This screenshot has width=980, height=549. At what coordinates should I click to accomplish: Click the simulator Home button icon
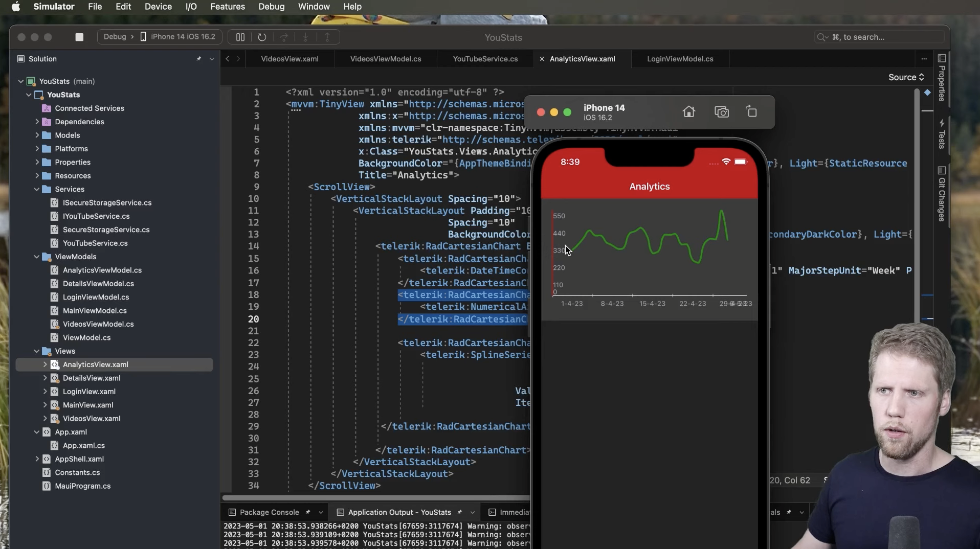coord(688,111)
